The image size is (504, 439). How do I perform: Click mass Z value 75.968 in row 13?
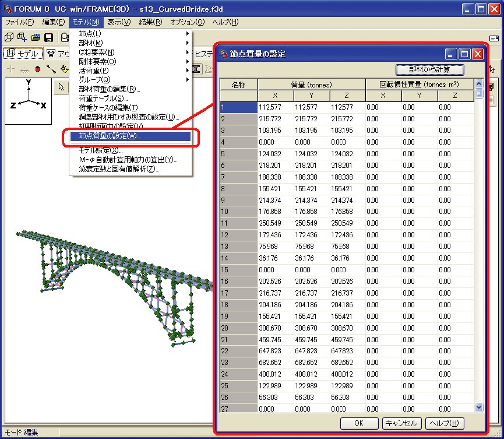pos(347,247)
